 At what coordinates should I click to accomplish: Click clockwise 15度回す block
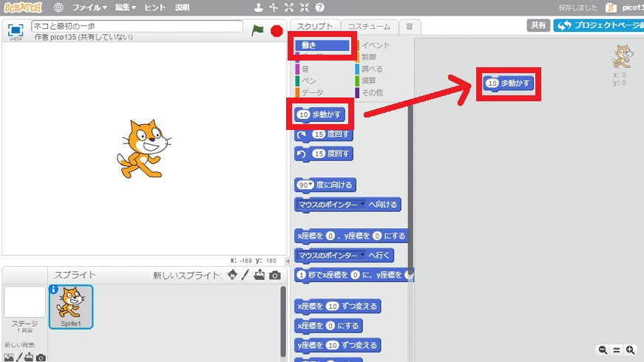(324, 134)
